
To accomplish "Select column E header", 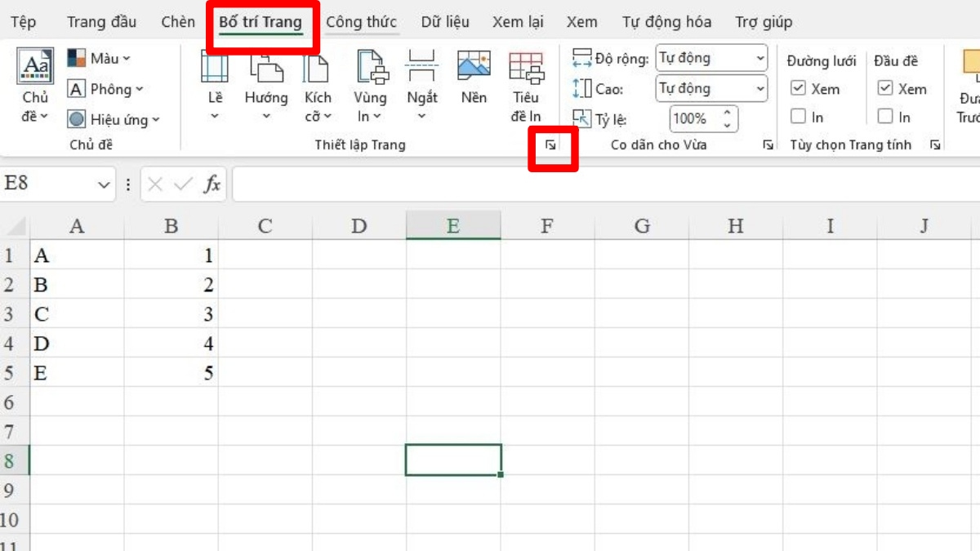I will point(453,225).
